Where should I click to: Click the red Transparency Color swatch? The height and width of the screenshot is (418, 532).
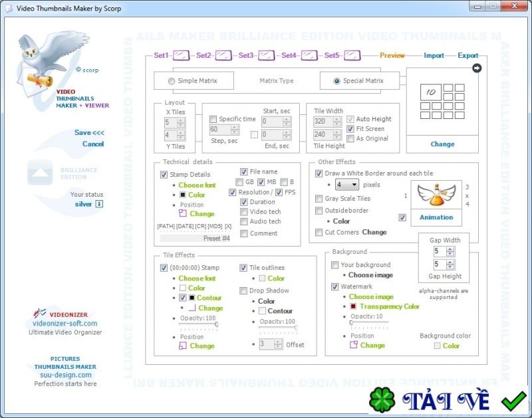pos(353,306)
